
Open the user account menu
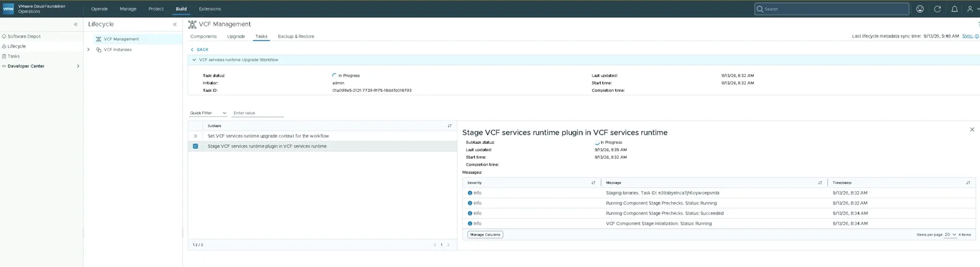point(971,9)
